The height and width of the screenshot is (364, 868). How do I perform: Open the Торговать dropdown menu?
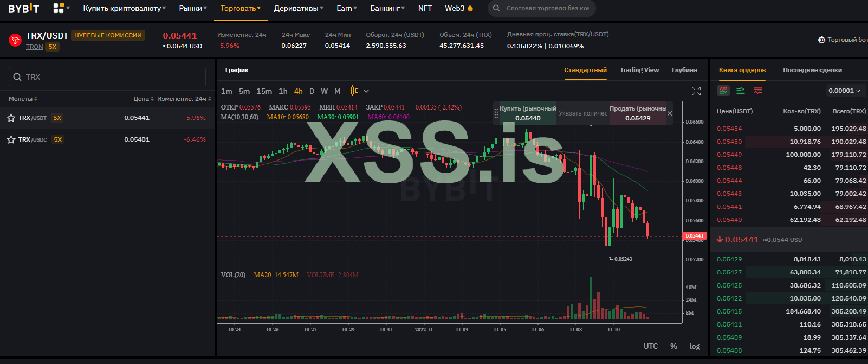click(x=241, y=8)
